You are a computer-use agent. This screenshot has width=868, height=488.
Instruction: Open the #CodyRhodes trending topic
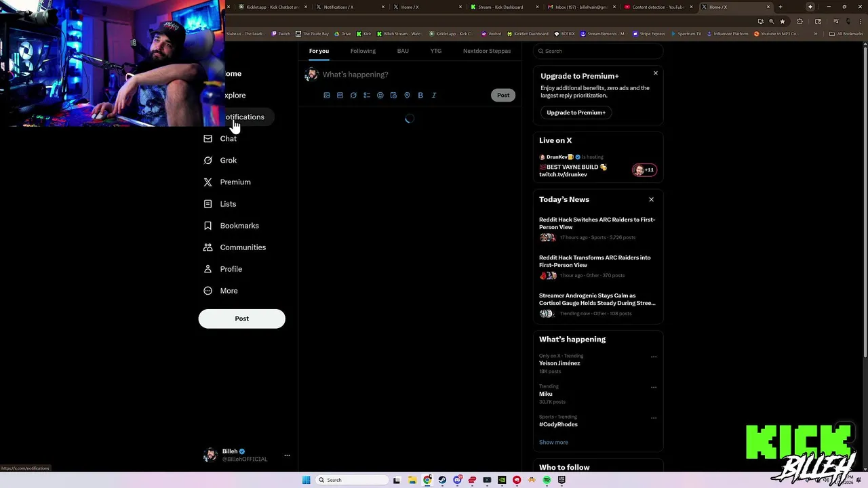coord(558,424)
